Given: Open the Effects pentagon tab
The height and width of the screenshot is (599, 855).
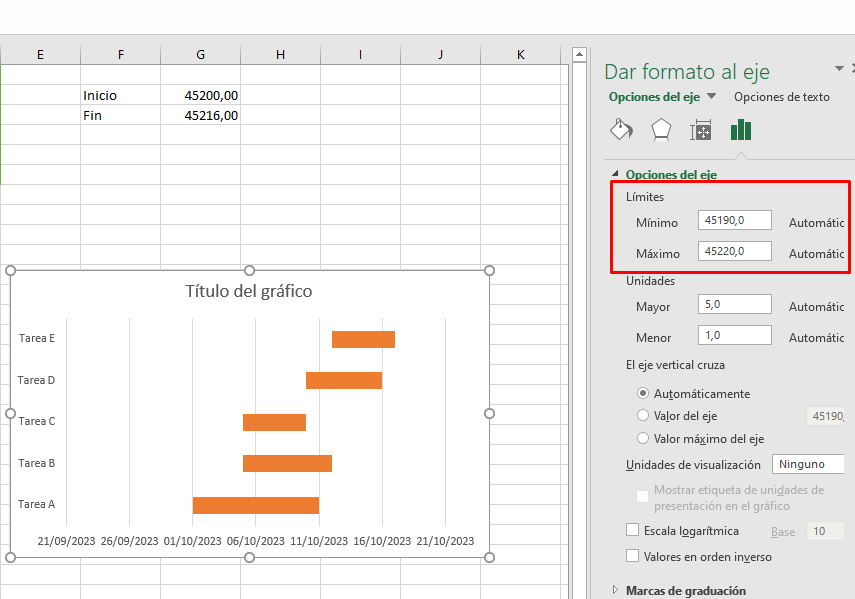Looking at the screenshot, I should coord(661,130).
